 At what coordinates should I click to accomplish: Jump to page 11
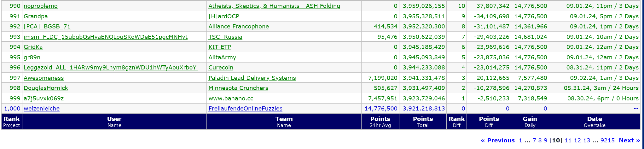tap(568, 140)
